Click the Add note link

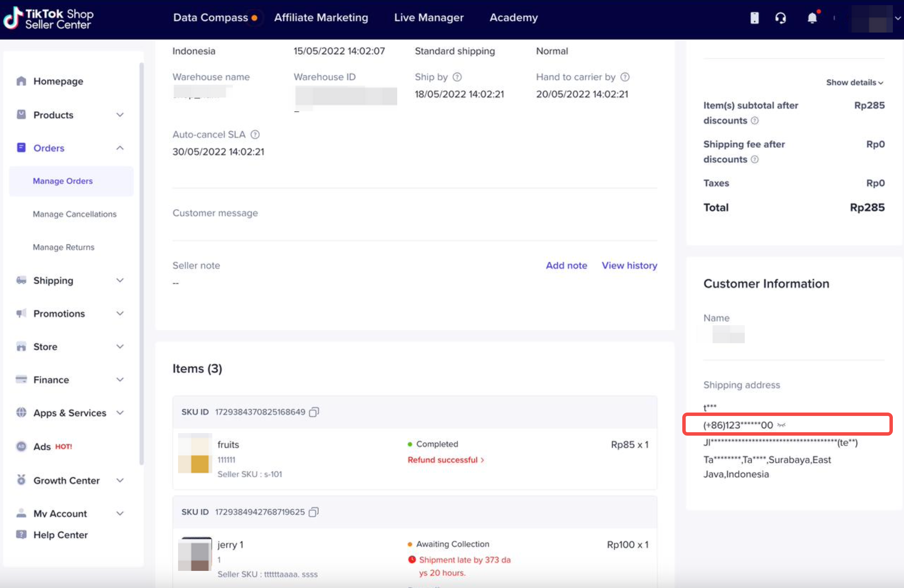pyautogui.click(x=566, y=265)
